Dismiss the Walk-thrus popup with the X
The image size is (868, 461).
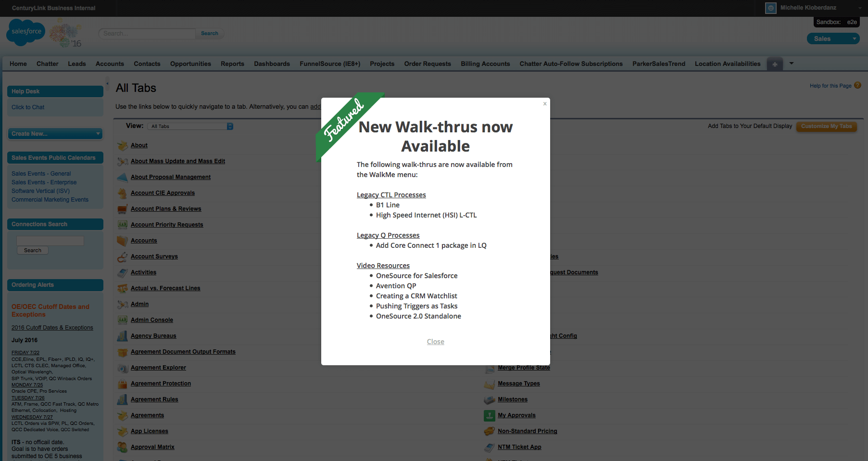point(545,103)
